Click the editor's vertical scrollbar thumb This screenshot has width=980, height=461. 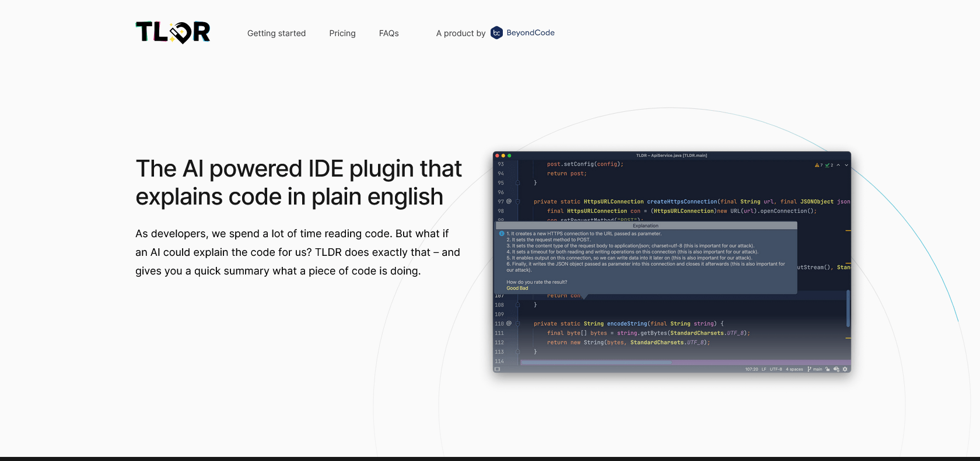click(x=848, y=308)
